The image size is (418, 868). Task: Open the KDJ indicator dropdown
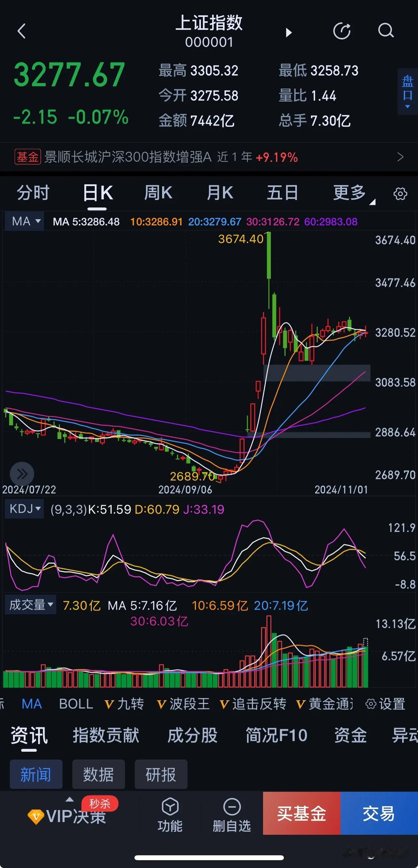(24, 509)
